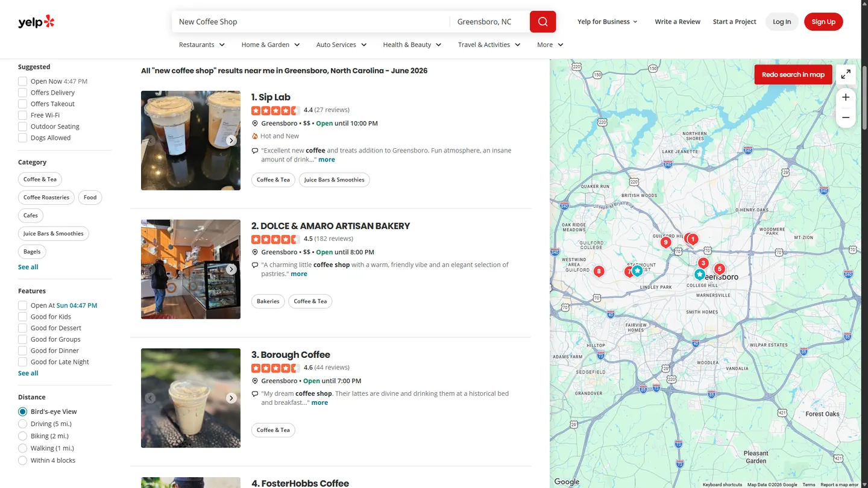This screenshot has height=488, width=868.
Task: Select map pin number 8
Action: 599,271
